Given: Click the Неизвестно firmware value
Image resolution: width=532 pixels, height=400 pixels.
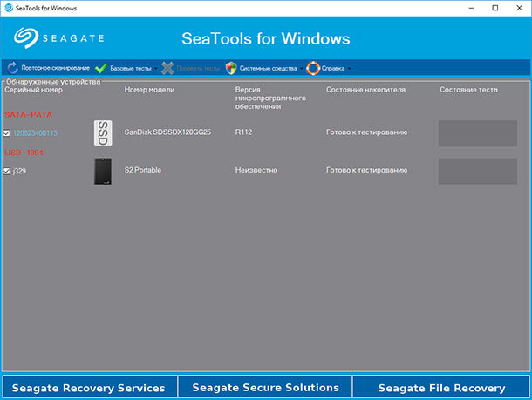Looking at the screenshot, I should click(256, 170).
